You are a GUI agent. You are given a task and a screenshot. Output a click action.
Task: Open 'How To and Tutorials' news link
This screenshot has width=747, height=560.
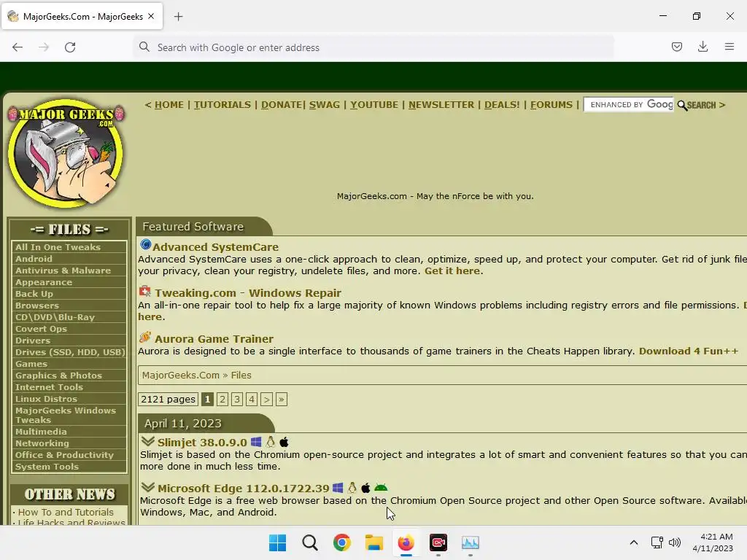(x=66, y=513)
